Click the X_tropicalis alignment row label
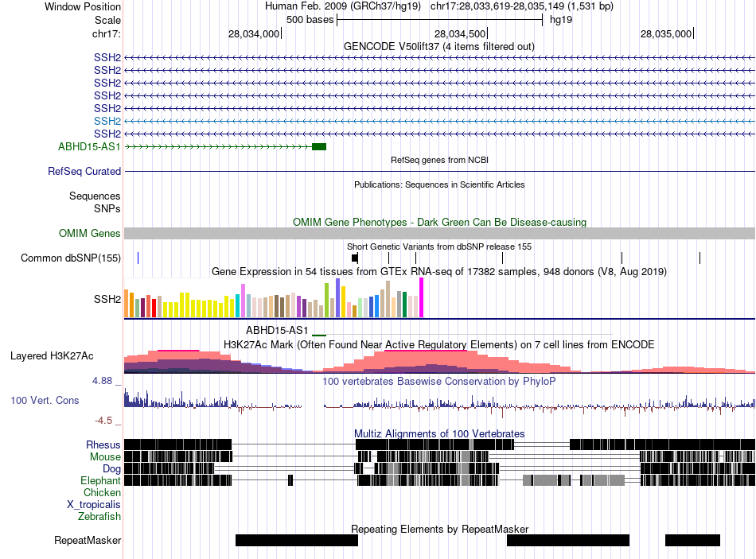 (x=94, y=505)
